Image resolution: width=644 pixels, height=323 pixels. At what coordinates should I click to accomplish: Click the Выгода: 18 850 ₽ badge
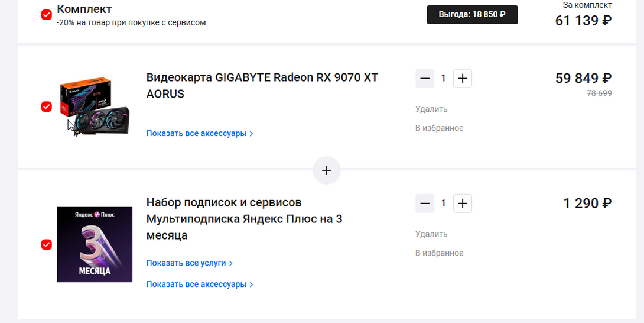click(472, 15)
